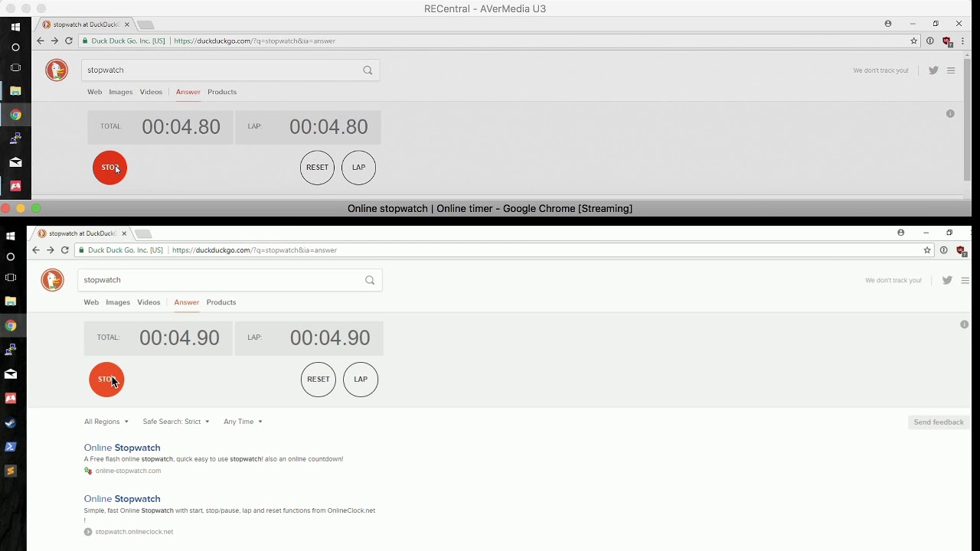980x551 pixels.
Task: Click bookmark star in Streaming window
Action: [x=927, y=250]
